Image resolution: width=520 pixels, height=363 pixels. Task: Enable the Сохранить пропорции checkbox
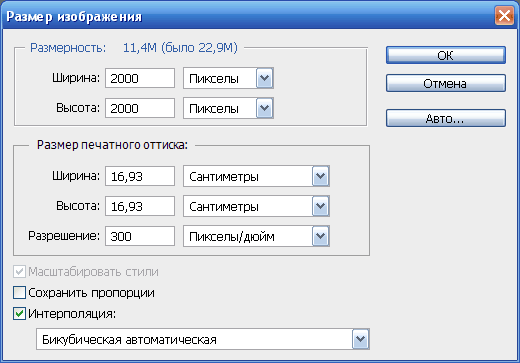pyautogui.click(x=19, y=293)
